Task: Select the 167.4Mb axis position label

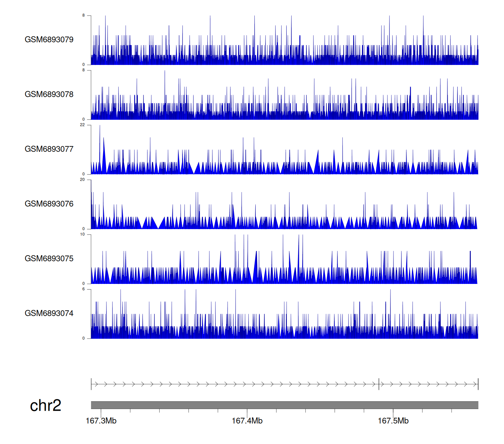Action: [x=247, y=421]
